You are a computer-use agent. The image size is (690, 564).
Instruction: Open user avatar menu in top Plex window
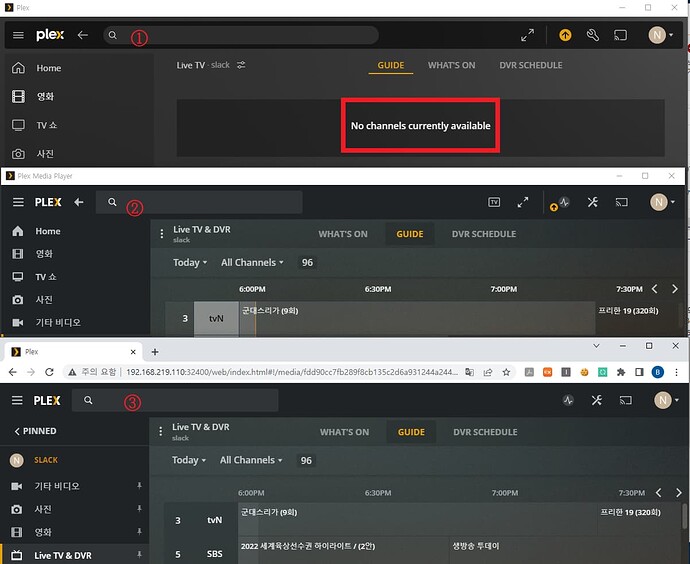pyautogui.click(x=661, y=35)
